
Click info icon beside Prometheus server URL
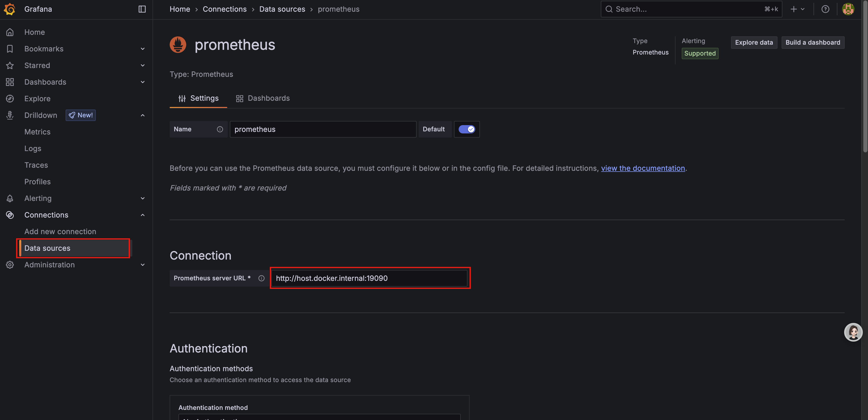pos(261,278)
